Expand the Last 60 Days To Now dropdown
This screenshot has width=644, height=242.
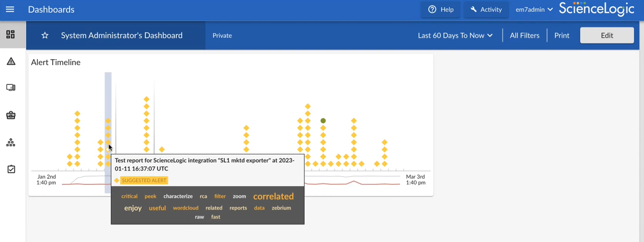point(455,36)
